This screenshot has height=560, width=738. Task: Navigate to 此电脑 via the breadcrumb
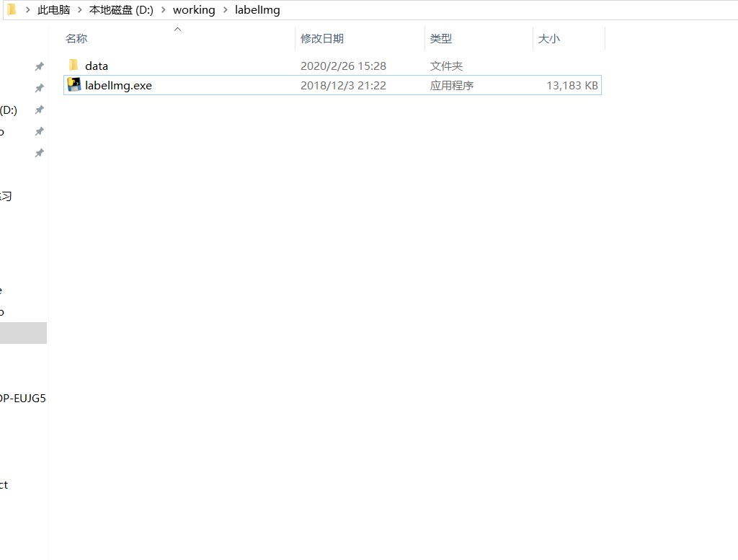click(53, 9)
